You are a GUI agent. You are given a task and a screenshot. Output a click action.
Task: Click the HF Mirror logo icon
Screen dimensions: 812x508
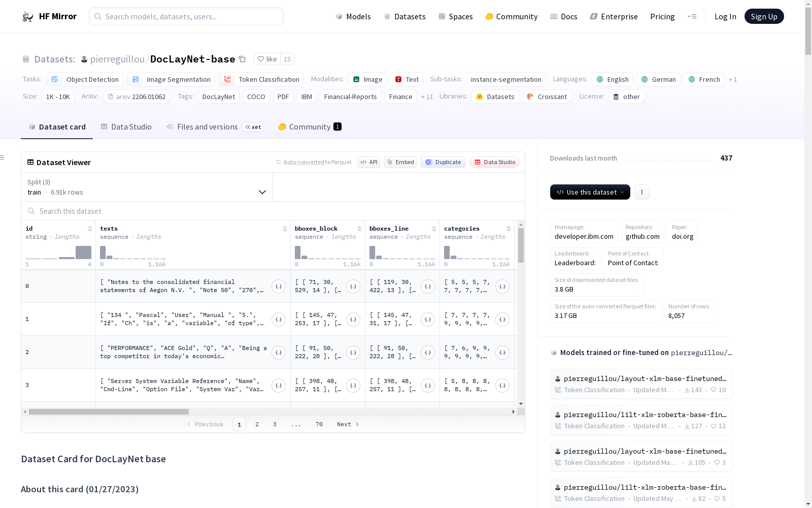click(28, 17)
